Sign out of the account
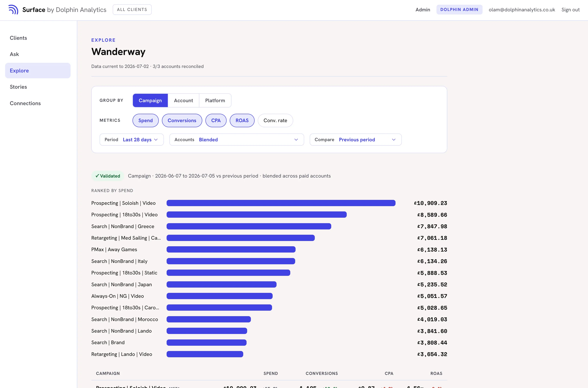Image resolution: width=588 pixels, height=388 pixels. point(570,10)
